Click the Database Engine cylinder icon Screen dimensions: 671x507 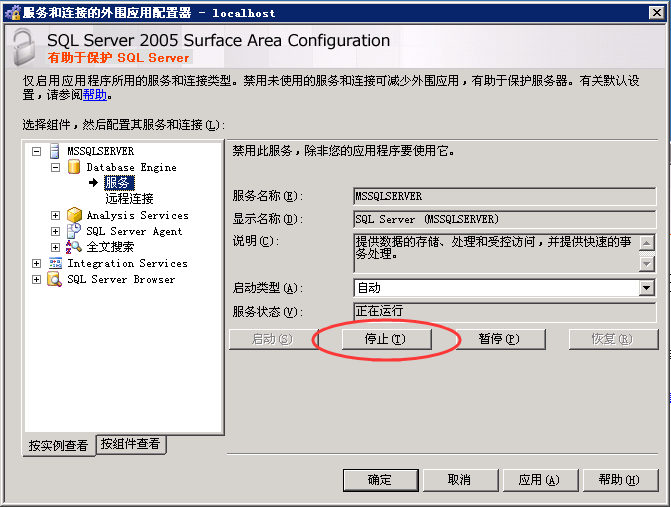tap(74, 167)
